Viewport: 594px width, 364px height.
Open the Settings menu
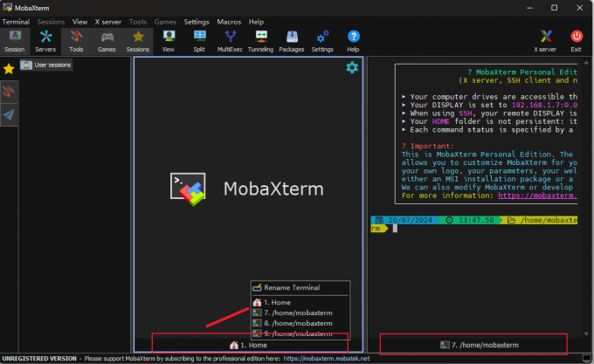(x=197, y=22)
